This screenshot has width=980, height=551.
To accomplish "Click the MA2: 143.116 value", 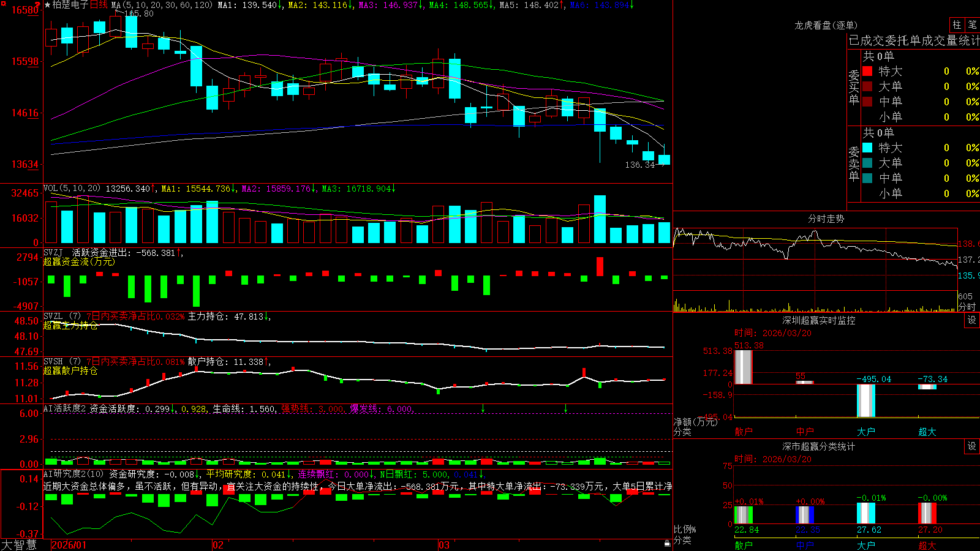I will (320, 5).
